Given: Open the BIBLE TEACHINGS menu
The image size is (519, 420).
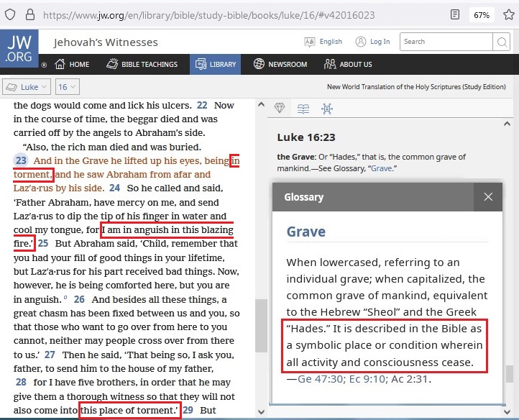Looking at the screenshot, I should coord(150,64).
